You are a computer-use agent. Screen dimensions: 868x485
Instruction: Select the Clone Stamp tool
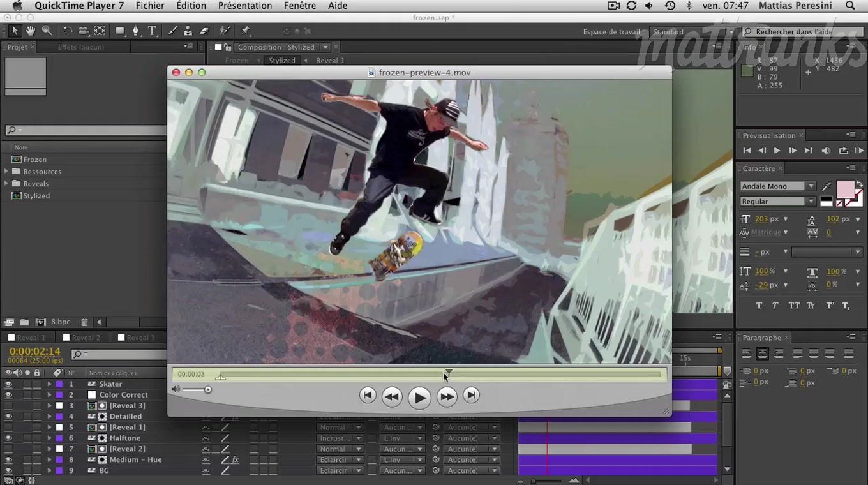188,31
